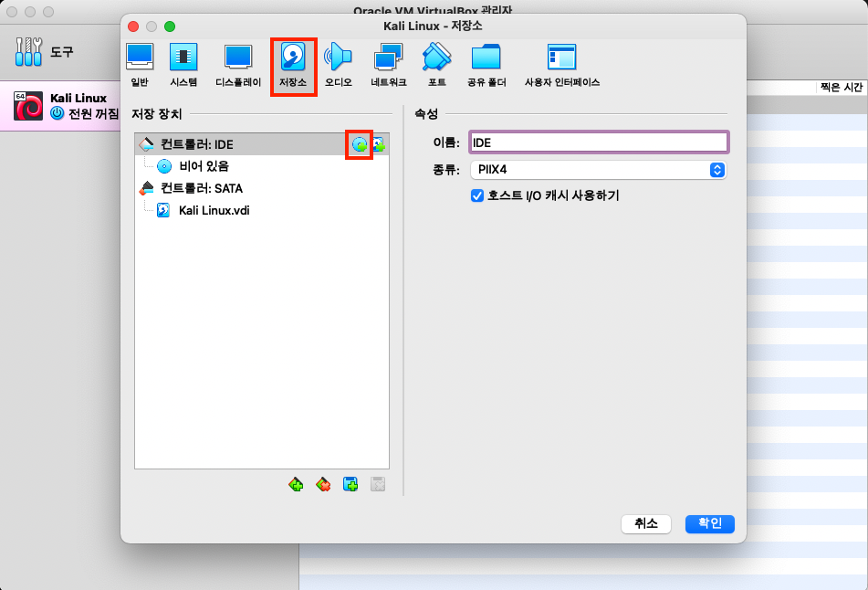Click the add optical drive icon on IDE controller
This screenshot has width=868, height=590.
(x=360, y=144)
